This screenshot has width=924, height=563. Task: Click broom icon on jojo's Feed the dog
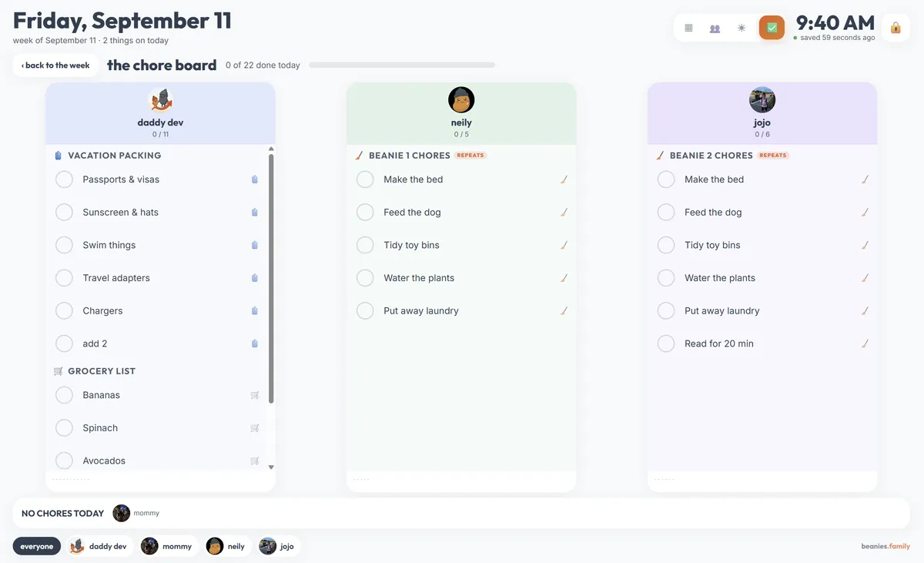coord(865,213)
